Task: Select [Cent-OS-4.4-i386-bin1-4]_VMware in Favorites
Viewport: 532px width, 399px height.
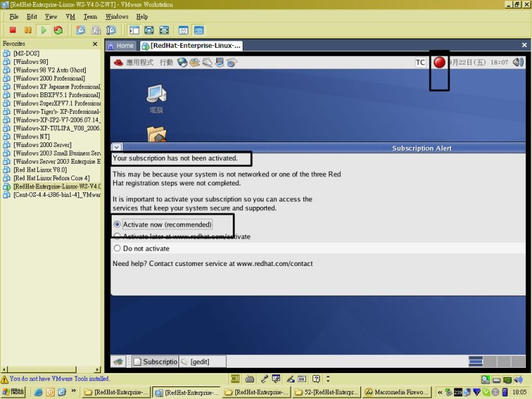Action: coord(57,195)
